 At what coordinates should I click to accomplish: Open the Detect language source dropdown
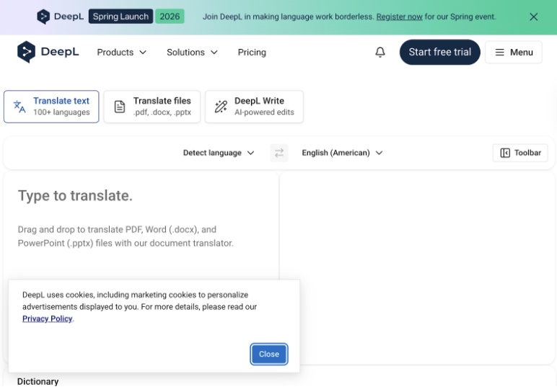(219, 153)
